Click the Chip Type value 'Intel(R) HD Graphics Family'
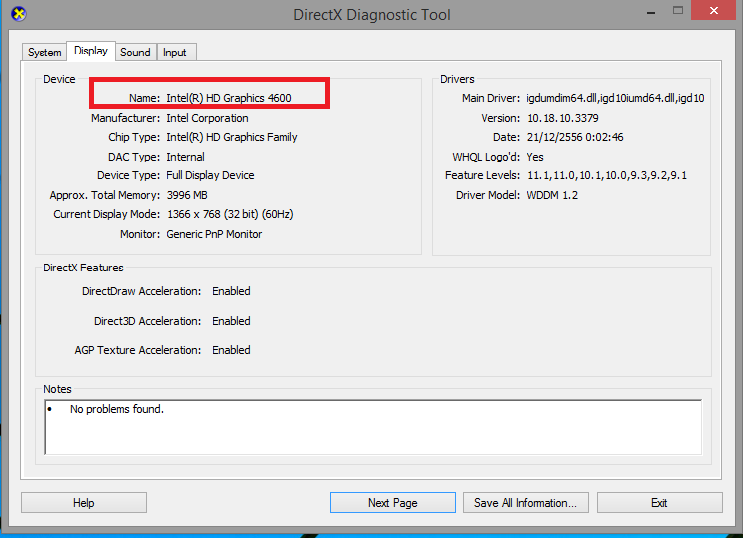The height and width of the screenshot is (543, 743). point(232,137)
